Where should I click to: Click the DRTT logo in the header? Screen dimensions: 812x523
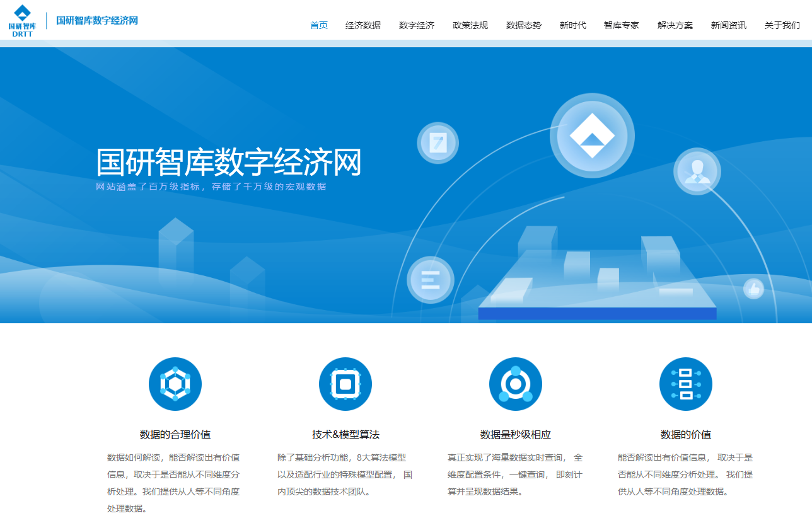point(22,20)
